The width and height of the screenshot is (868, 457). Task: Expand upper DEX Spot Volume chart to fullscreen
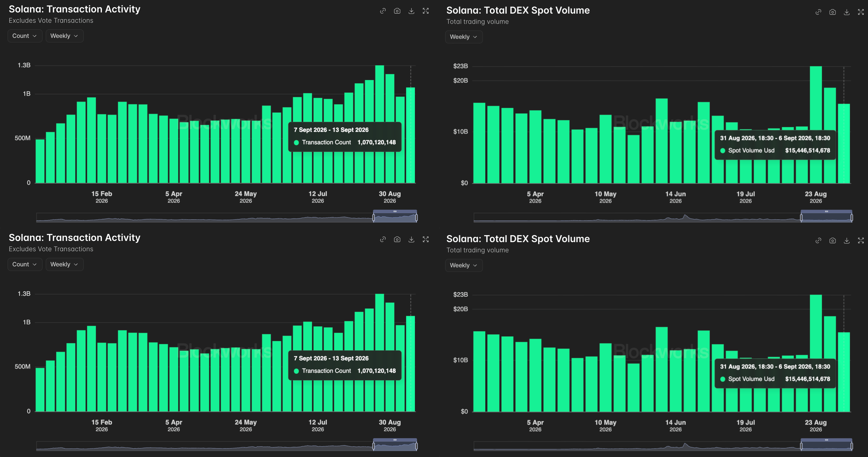pos(861,12)
